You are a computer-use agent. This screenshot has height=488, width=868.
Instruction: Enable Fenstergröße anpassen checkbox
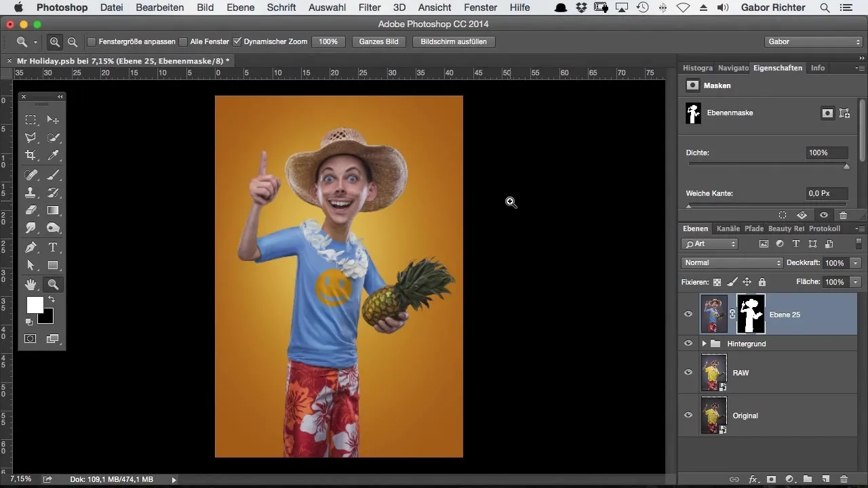pos(92,41)
